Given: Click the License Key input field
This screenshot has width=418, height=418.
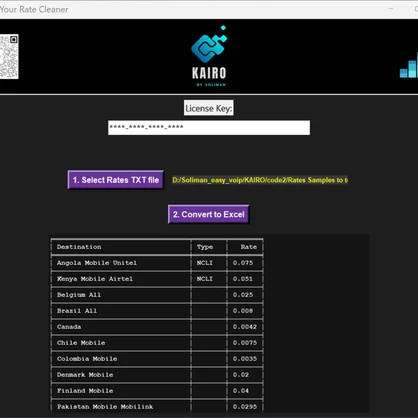Looking at the screenshot, I should pos(209,128).
